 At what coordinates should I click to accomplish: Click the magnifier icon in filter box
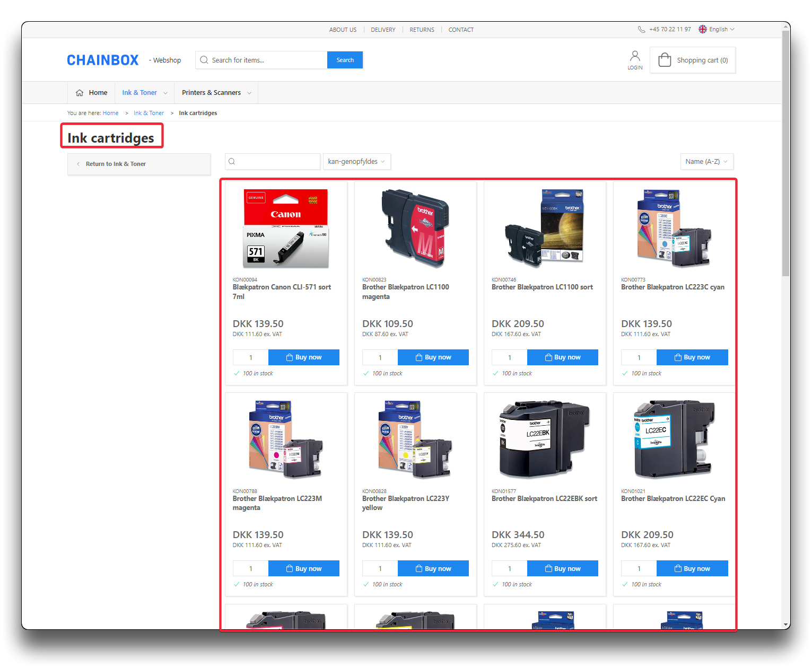pos(232,162)
